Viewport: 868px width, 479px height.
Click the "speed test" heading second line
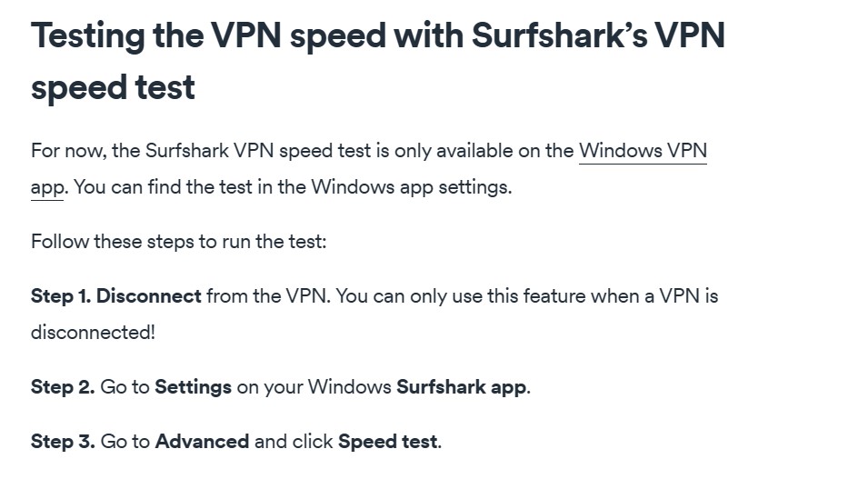(x=113, y=87)
